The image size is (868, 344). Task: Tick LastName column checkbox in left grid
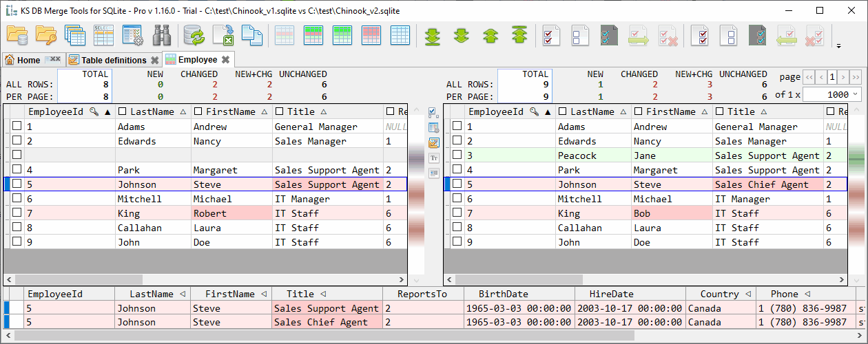122,111
